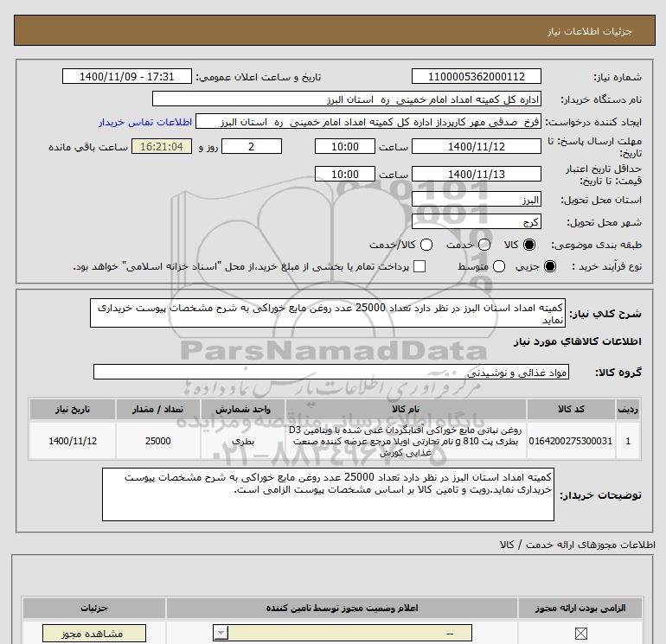The width and height of the screenshot is (666, 644).
Task: Click the کد کالا column header
Action: click(x=571, y=409)
